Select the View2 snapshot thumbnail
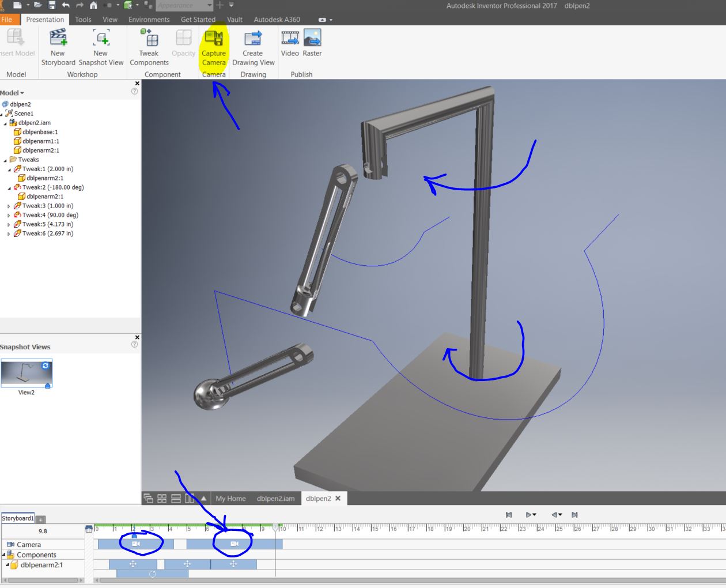This screenshot has height=588, width=726. [27, 374]
